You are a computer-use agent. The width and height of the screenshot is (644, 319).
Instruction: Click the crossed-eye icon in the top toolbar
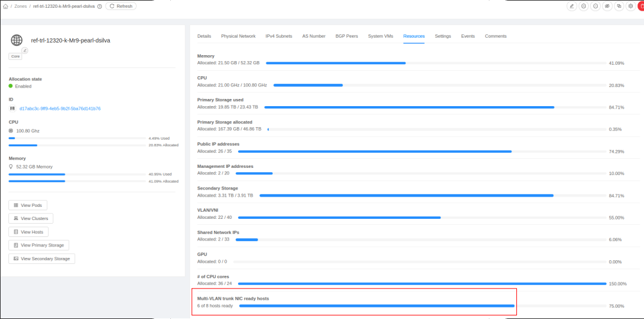click(x=607, y=6)
